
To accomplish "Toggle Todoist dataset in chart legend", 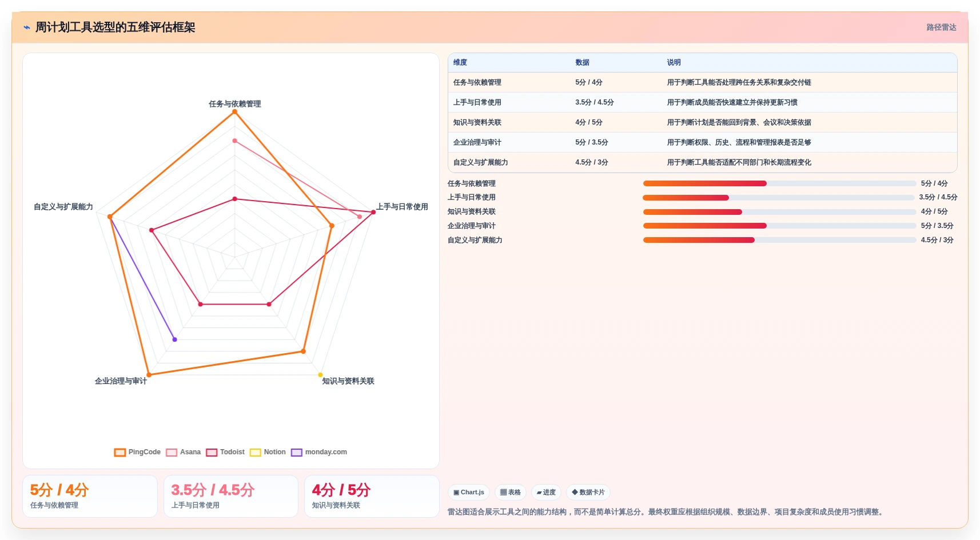I will 225,452.
